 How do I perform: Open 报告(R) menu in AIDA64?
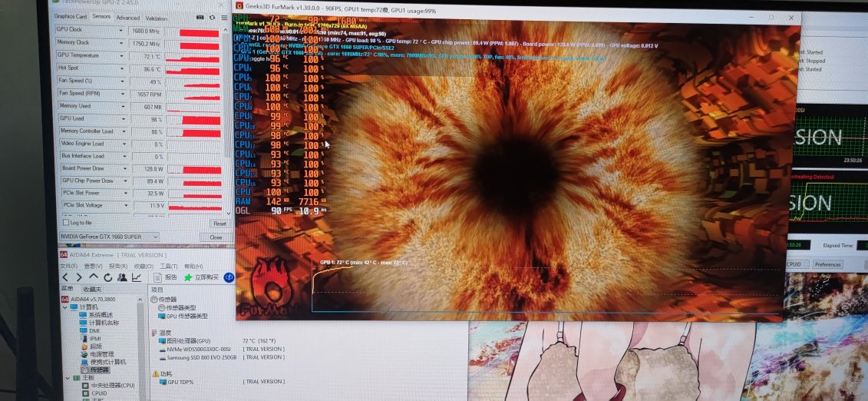pyautogui.click(x=118, y=266)
